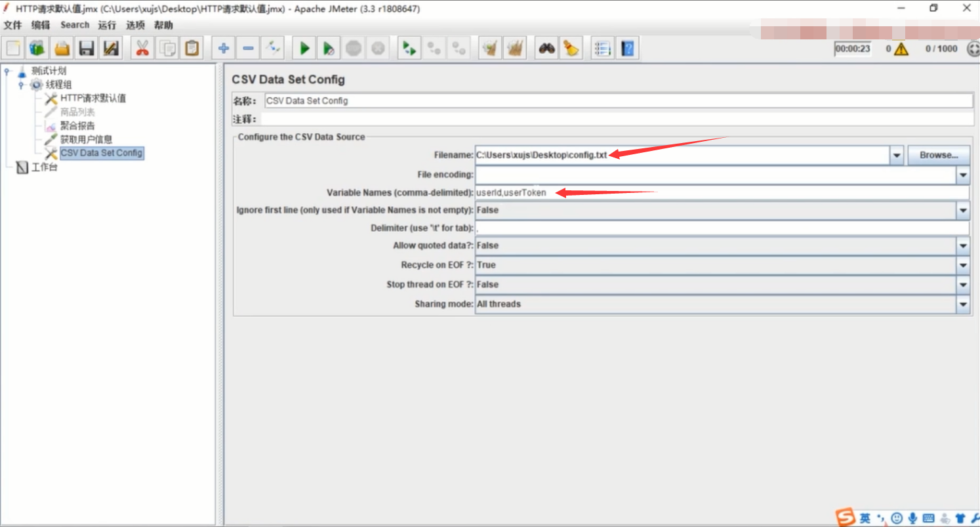Collapse the 线程组 tree node toggle
The height and width of the screenshot is (527, 980).
click(x=21, y=85)
